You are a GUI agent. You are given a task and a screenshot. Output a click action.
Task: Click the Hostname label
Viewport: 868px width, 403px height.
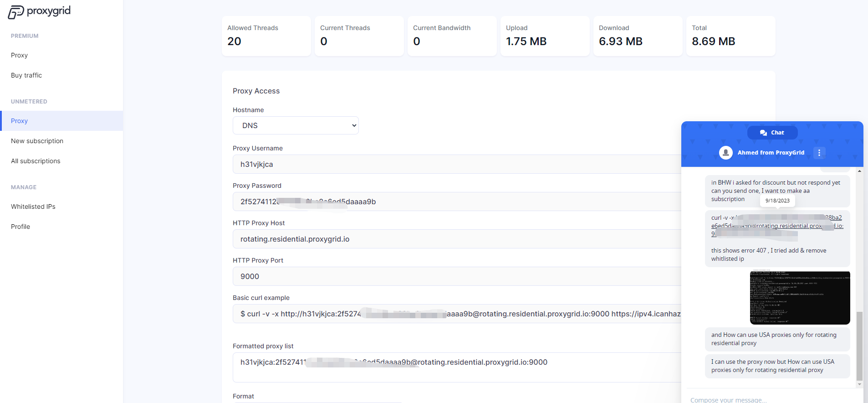point(248,110)
